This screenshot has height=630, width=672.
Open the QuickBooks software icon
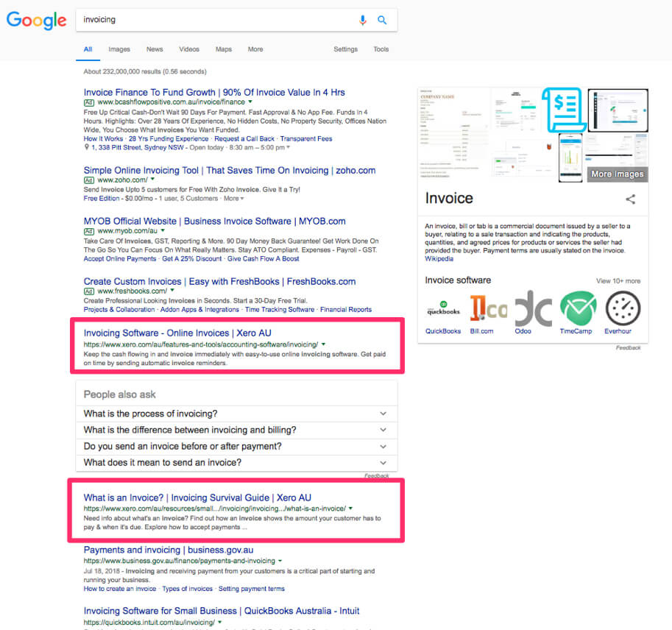[x=443, y=309]
